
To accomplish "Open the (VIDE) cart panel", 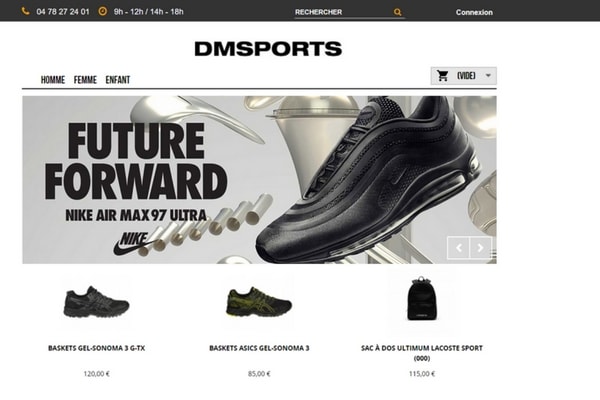I will [x=464, y=76].
